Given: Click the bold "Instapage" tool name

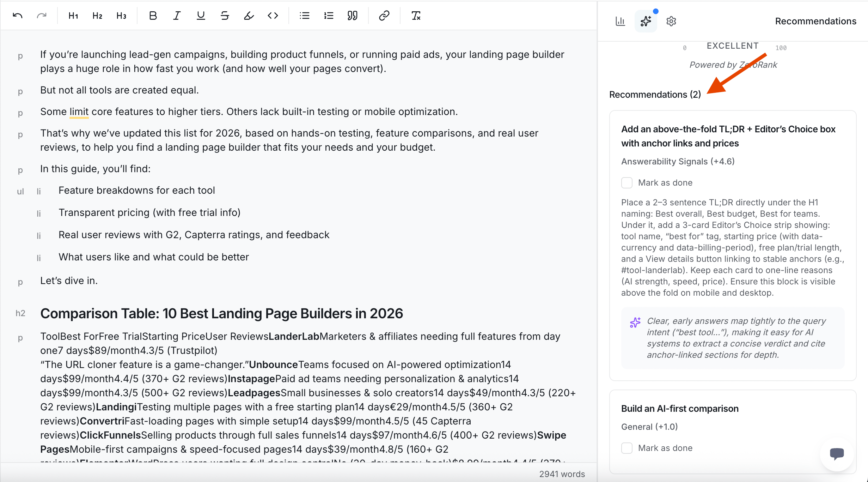Looking at the screenshot, I should coord(251,379).
